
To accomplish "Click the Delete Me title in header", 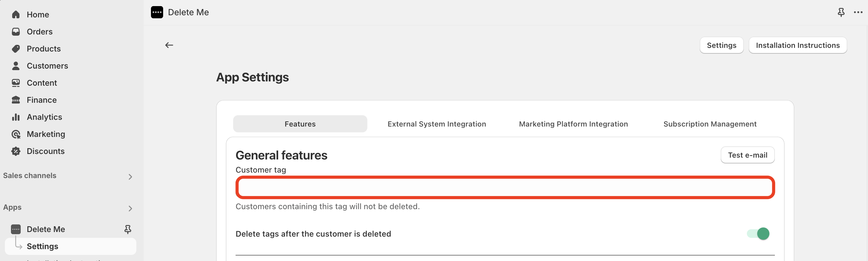I will 188,13.
